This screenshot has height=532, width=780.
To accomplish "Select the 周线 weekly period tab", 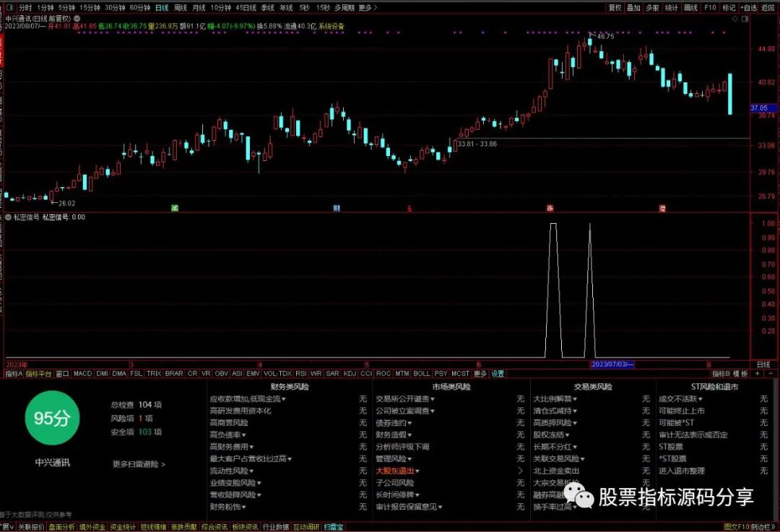I will (x=180, y=7).
